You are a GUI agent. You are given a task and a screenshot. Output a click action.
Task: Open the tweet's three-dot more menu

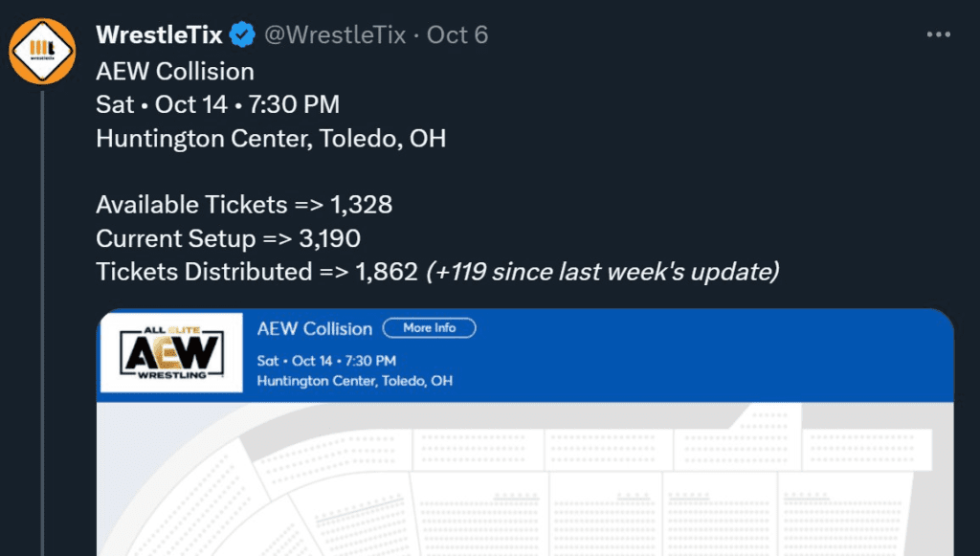point(938,35)
